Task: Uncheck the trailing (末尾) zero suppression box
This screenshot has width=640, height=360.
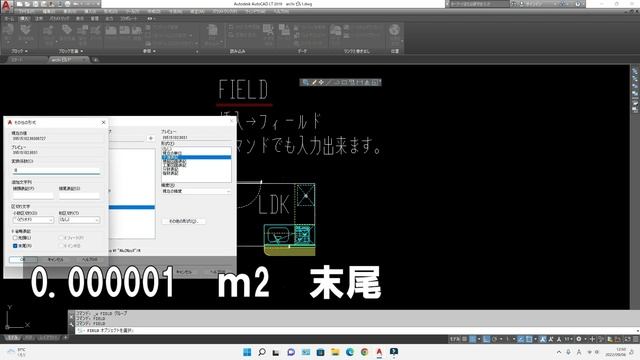Action: tap(15, 246)
